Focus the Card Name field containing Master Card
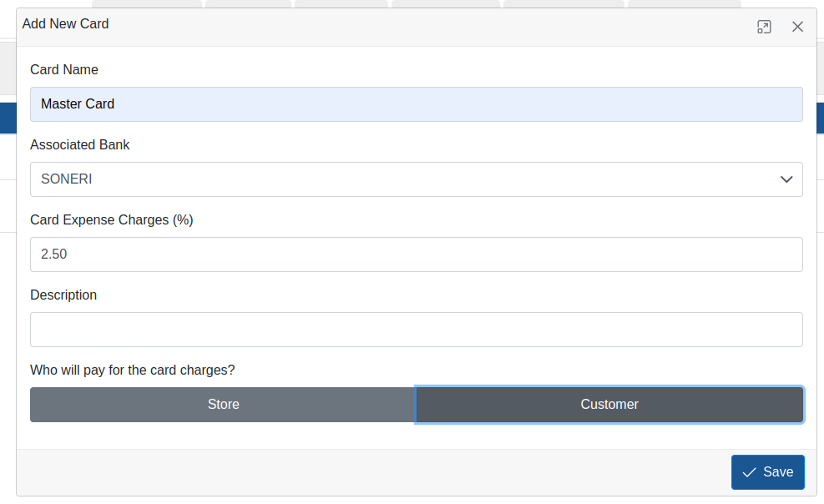The height and width of the screenshot is (504, 824). 417,104
